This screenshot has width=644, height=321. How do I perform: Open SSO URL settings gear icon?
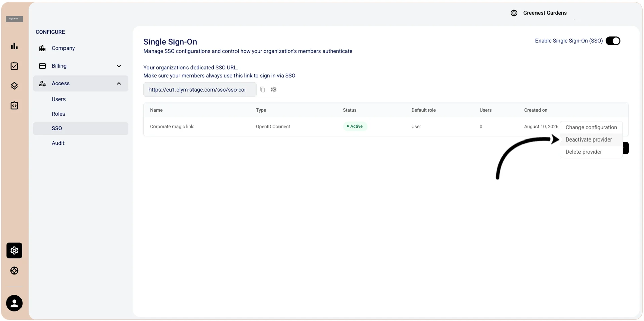(x=274, y=90)
